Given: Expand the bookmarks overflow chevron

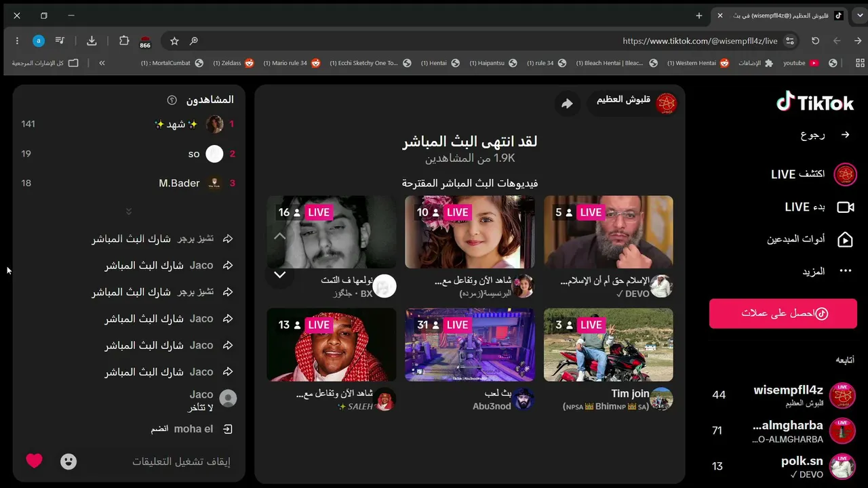Looking at the screenshot, I should point(102,63).
